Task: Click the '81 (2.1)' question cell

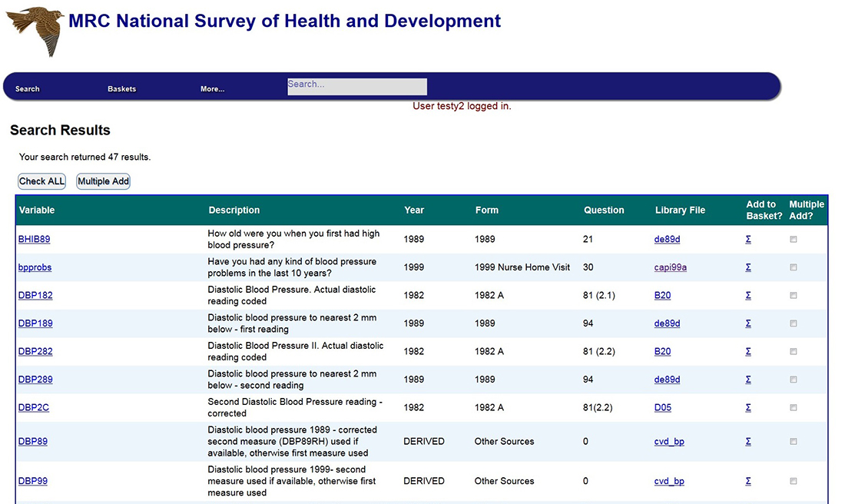Action: point(598,295)
